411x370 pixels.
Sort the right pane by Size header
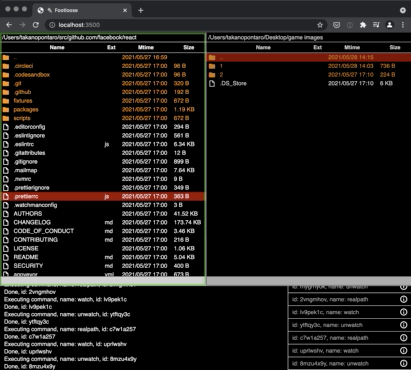tap(395, 47)
